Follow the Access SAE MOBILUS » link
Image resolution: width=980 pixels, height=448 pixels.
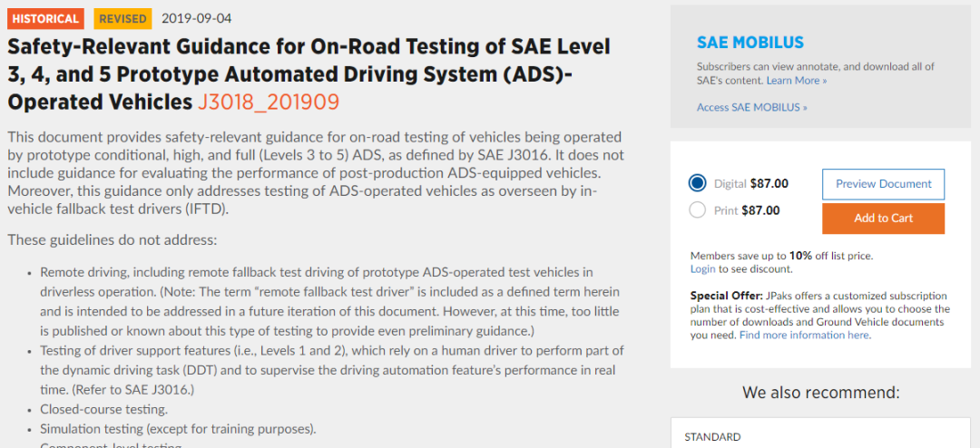click(x=751, y=107)
